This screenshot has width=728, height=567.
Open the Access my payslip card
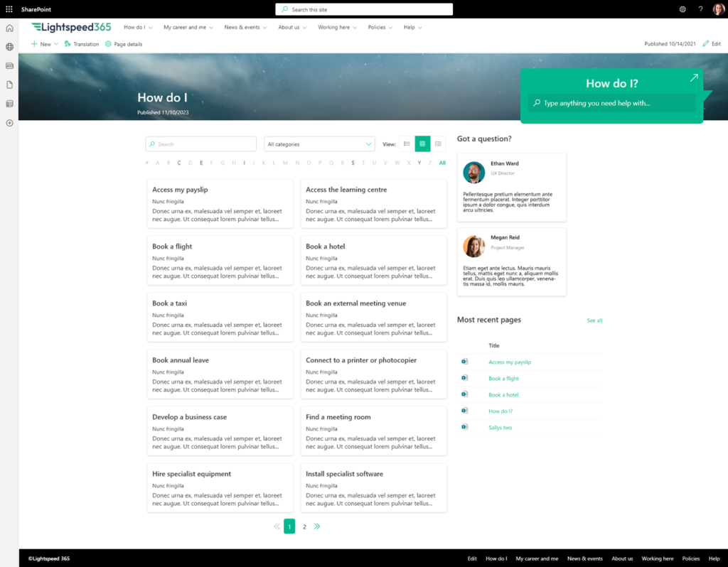tap(220, 204)
